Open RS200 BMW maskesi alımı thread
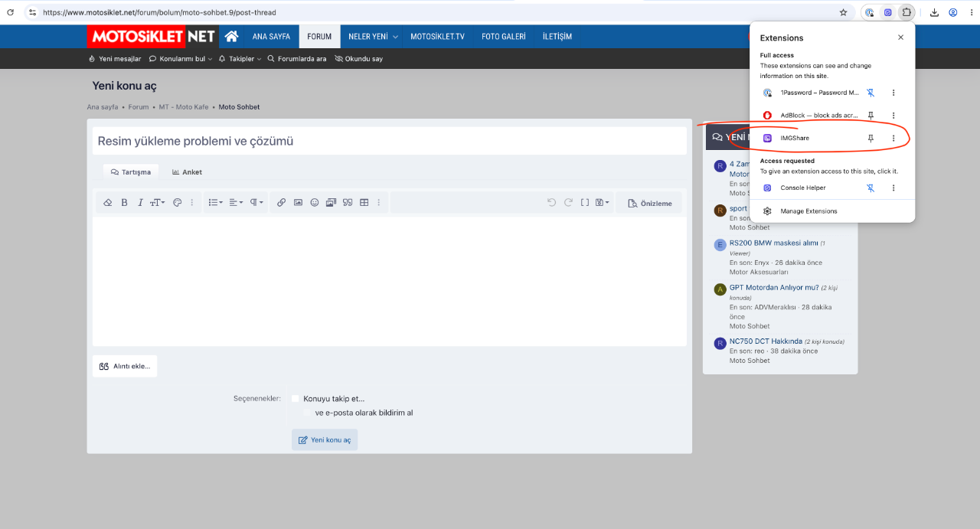980x529 pixels. [x=773, y=243]
